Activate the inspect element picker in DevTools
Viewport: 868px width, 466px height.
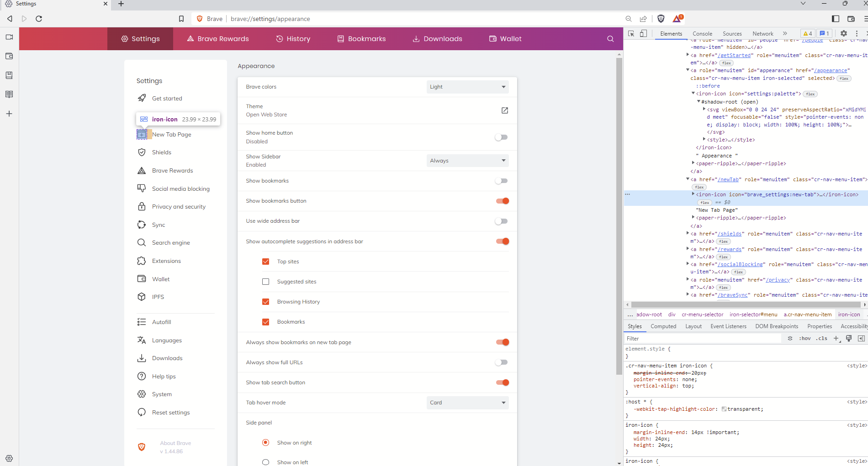631,33
